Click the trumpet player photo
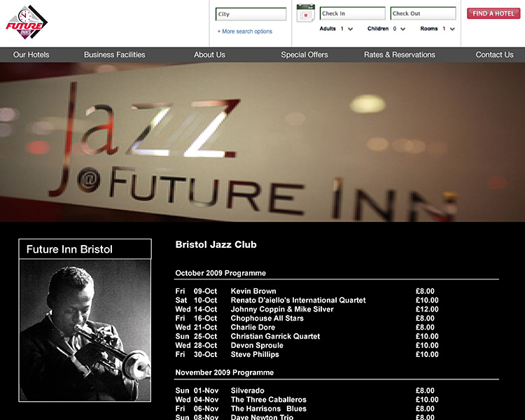525x420 pixels. (85, 330)
